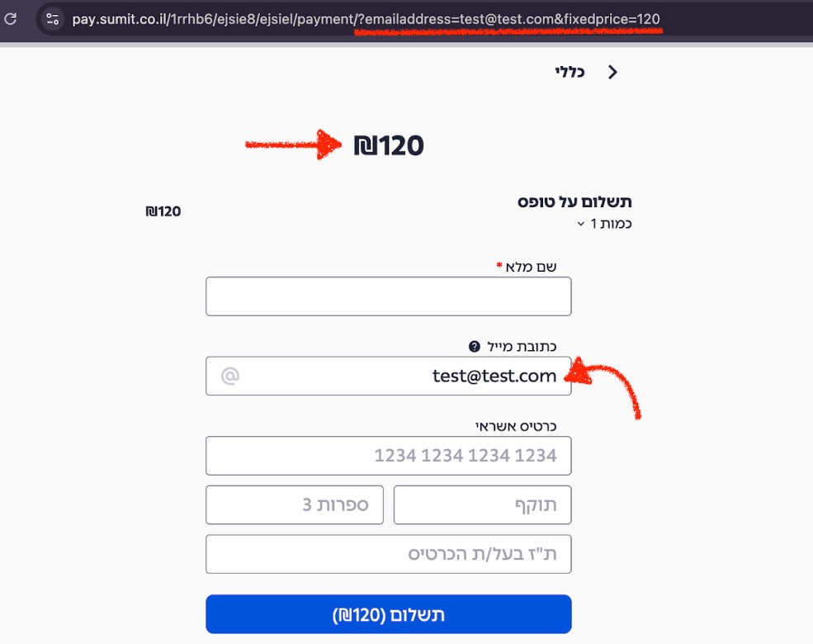Focus the שם מלא full name field
813x644 pixels.
[389, 296]
